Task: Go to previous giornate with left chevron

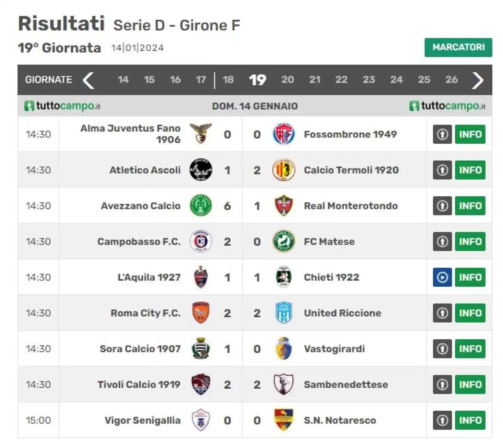Action: click(88, 80)
